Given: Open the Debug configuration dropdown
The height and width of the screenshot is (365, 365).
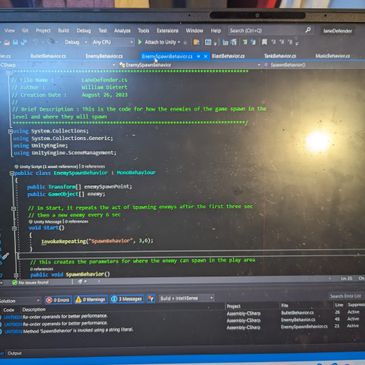Looking at the screenshot, I should point(75,42).
